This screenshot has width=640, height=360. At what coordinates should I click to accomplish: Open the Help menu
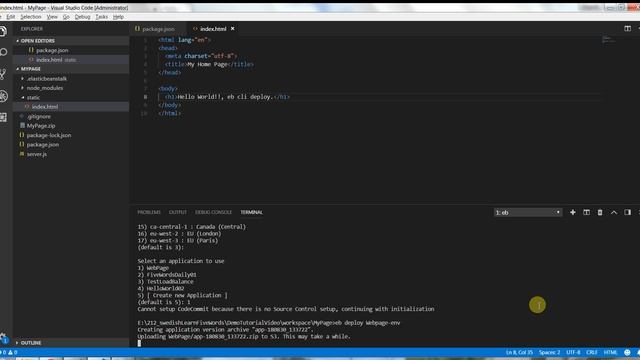(118, 17)
